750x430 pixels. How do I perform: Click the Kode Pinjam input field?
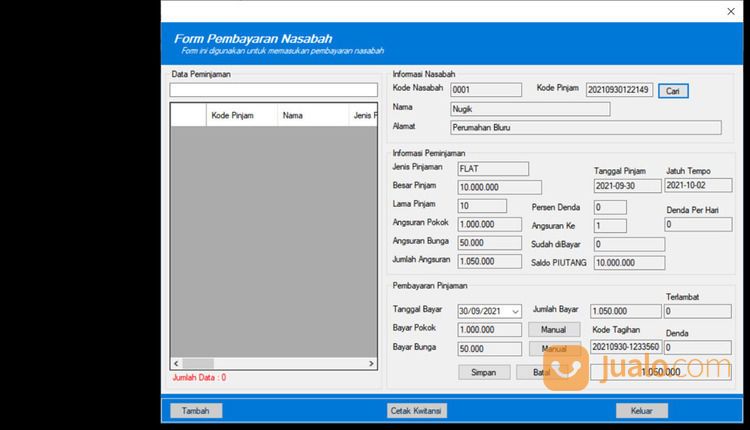click(x=619, y=90)
